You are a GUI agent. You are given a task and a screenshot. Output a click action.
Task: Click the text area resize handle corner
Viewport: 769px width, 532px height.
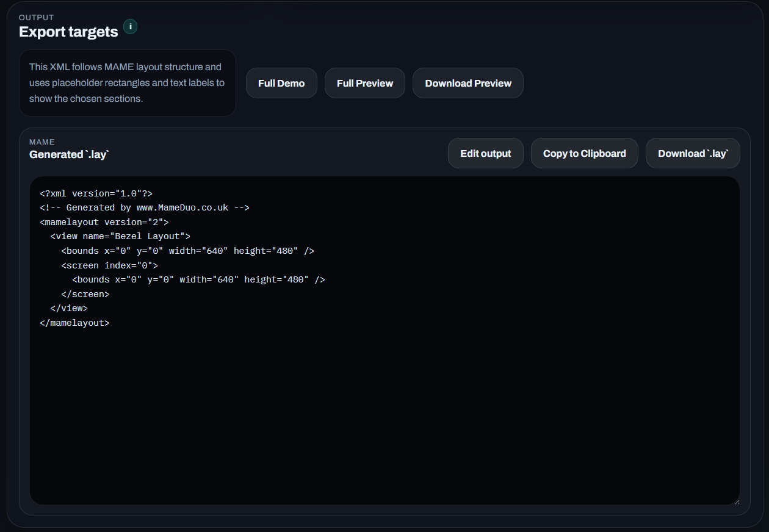click(x=736, y=501)
